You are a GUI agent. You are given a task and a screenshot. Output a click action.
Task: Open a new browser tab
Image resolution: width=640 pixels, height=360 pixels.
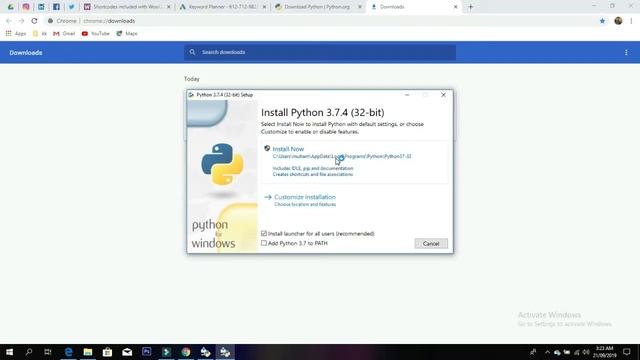(x=470, y=7)
